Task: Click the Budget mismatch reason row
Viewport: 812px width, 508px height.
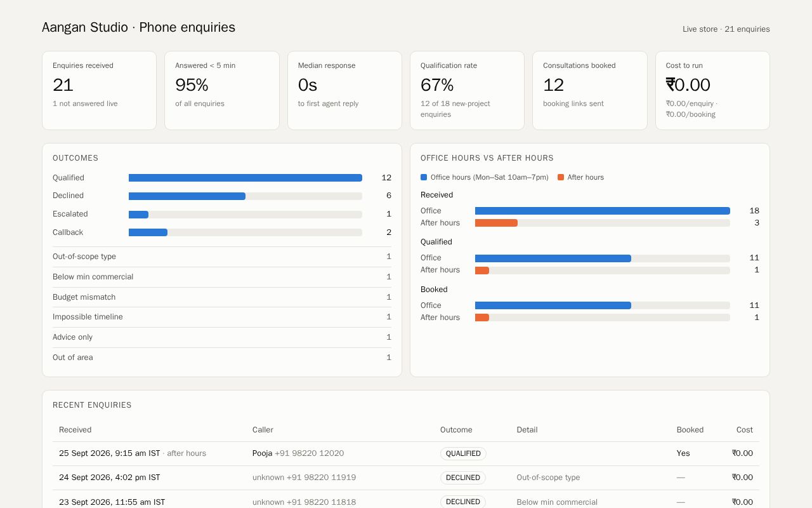Action: (x=222, y=297)
